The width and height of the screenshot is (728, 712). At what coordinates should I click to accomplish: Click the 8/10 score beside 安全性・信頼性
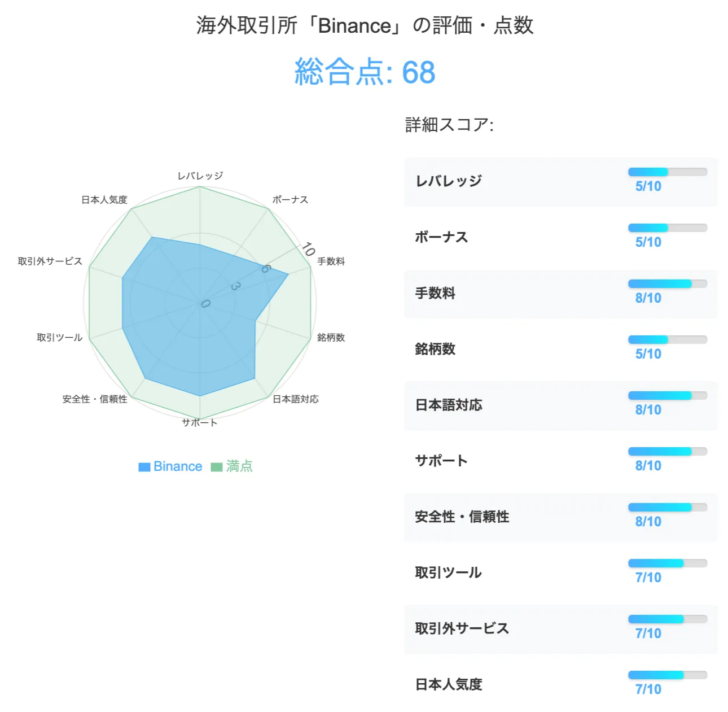(x=648, y=522)
